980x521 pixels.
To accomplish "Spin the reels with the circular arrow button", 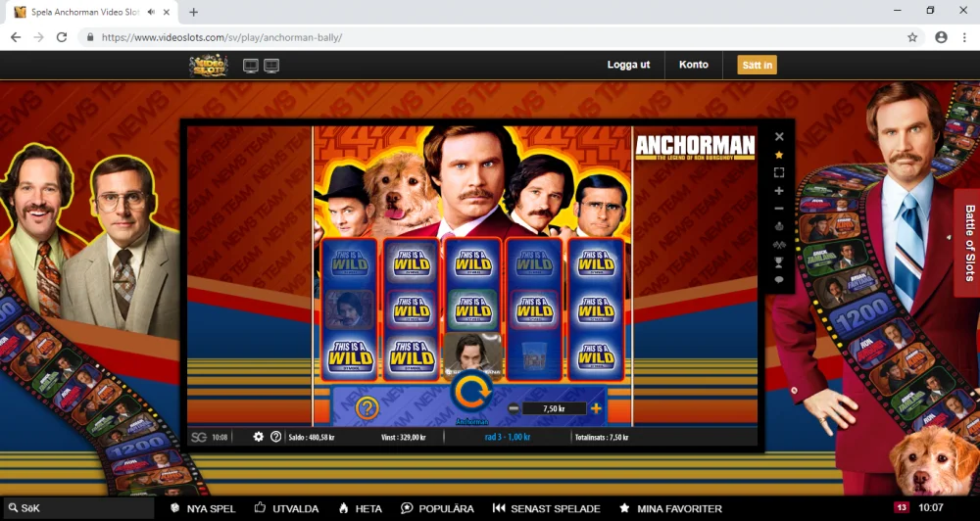I will click(472, 393).
